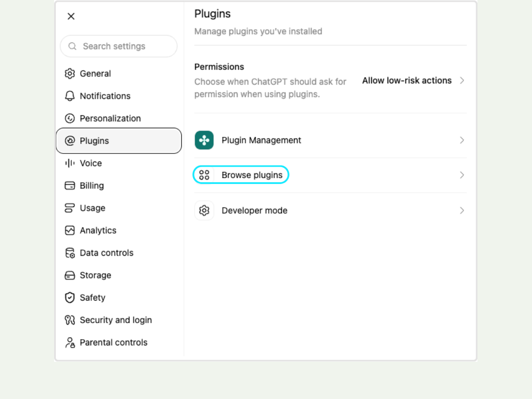This screenshot has width=532, height=399.
Task: Click the Billing card icon
Action: 70,186
